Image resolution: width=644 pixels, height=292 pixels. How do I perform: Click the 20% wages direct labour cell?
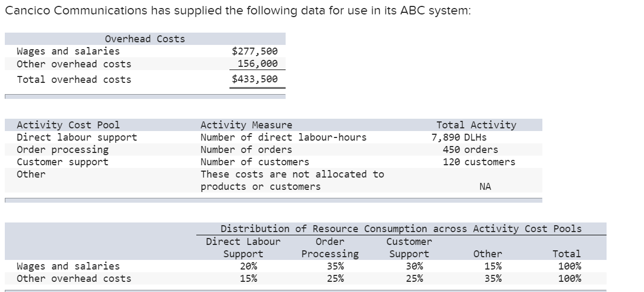point(249,266)
